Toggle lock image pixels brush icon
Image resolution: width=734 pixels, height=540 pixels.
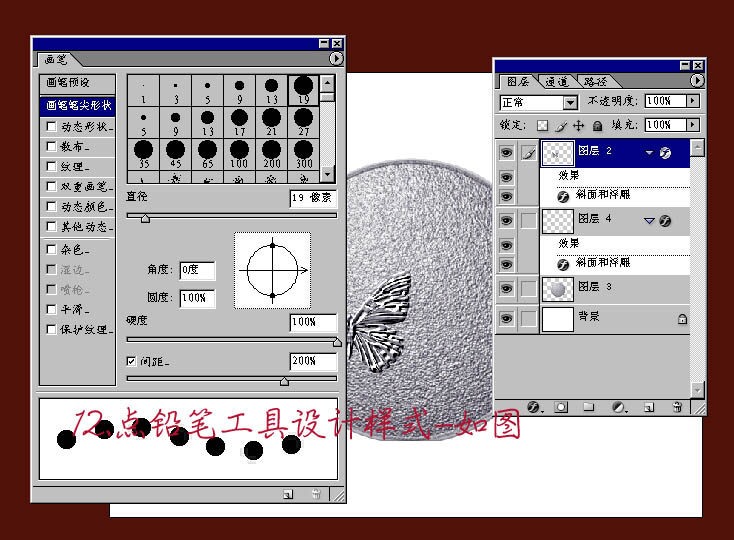pos(561,125)
